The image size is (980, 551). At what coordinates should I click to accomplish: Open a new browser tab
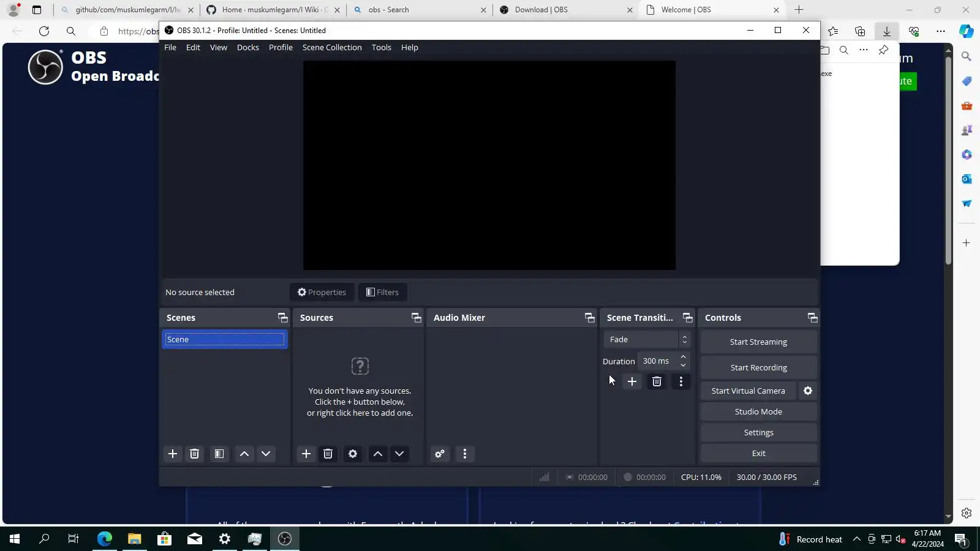click(x=799, y=10)
